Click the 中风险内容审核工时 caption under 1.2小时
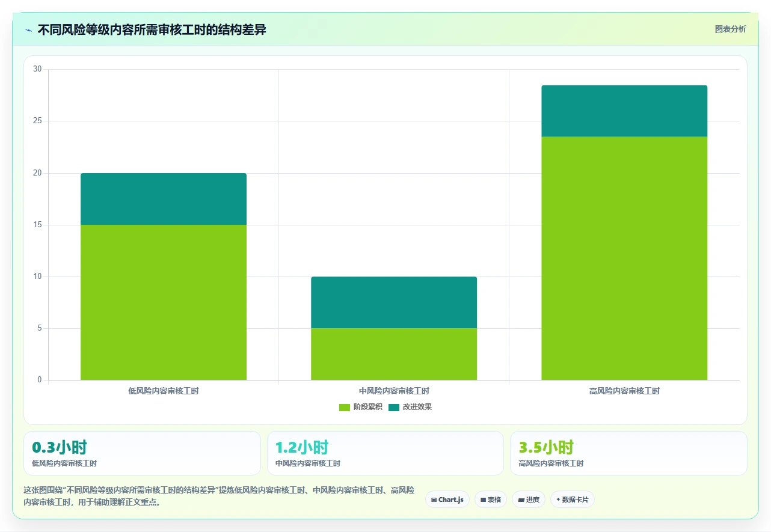The image size is (771, 532). pyautogui.click(x=308, y=463)
